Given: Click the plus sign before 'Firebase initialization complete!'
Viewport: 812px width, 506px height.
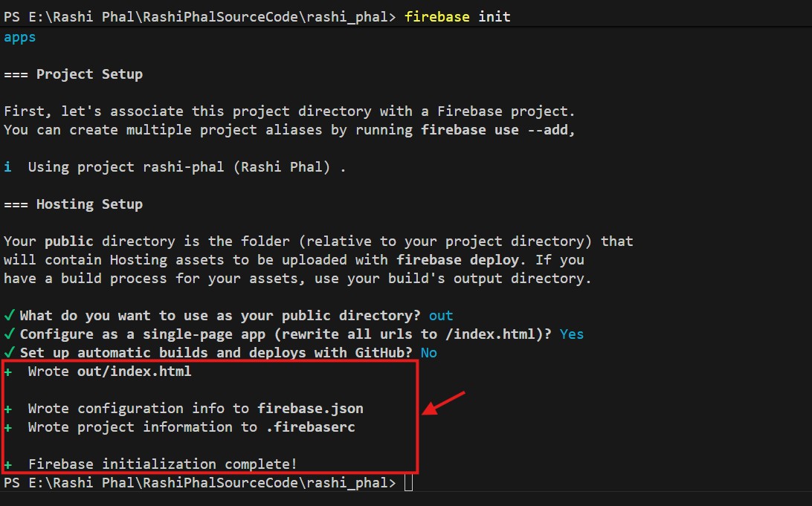Looking at the screenshot, I should pos(7,464).
